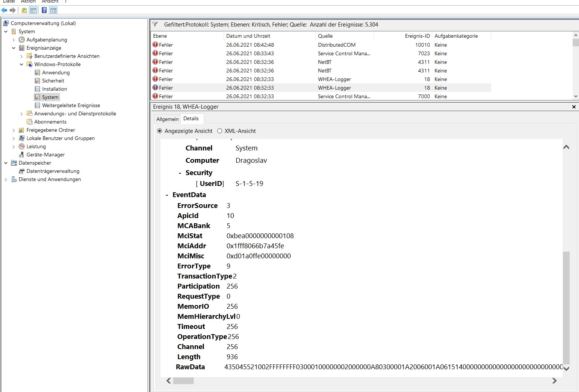
Task: Sort by the Aufgabenkategorie column header
Action: [461, 36]
